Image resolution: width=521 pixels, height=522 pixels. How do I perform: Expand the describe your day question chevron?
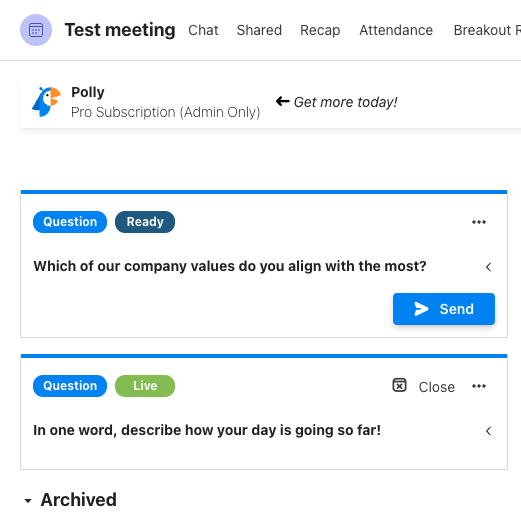pos(489,431)
